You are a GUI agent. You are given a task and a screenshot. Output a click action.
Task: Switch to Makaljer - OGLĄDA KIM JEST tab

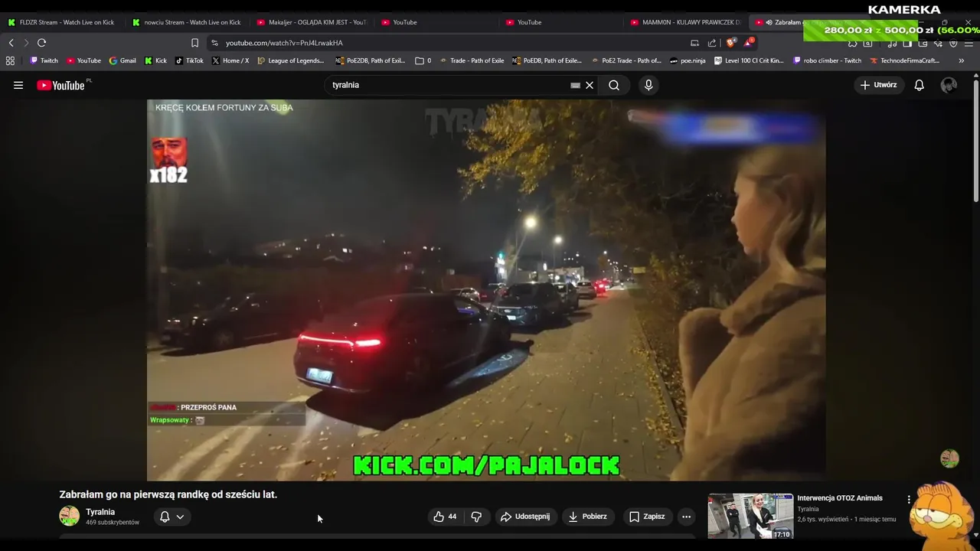312,22
